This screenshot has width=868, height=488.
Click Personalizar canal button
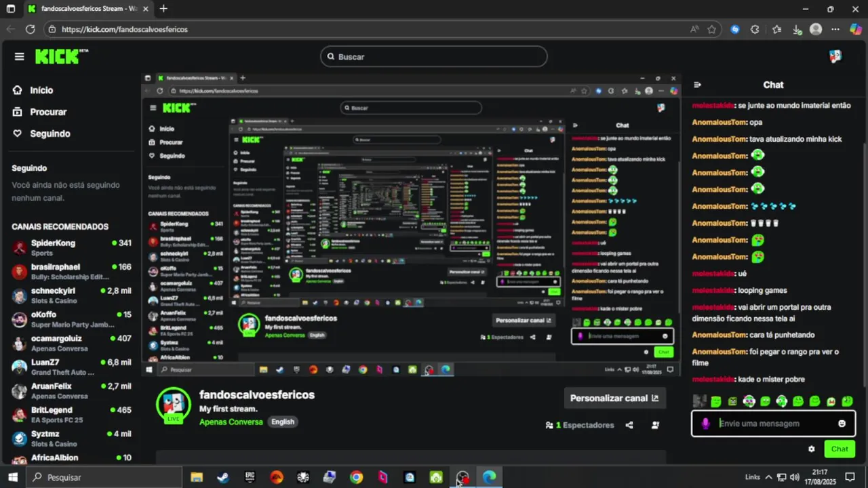pyautogui.click(x=614, y=398)
